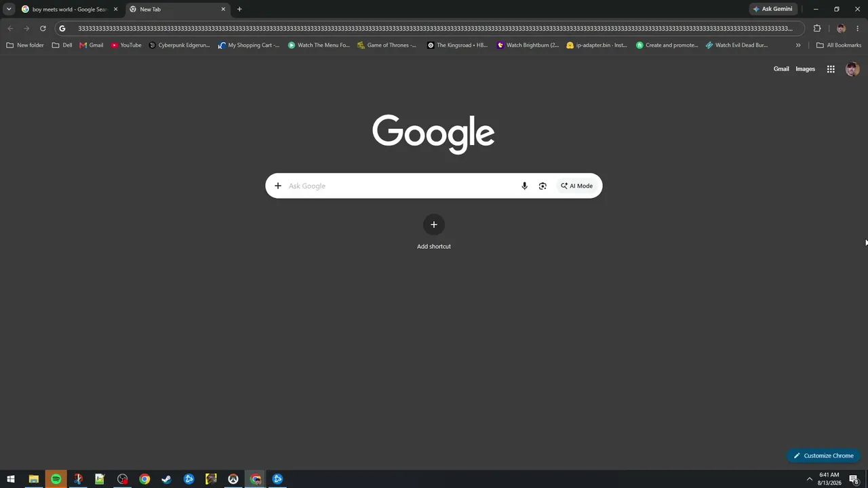Screen dimensions: 868x488
Task: Open The Kingsroad HBO bookmark
Action: (458, 45)
